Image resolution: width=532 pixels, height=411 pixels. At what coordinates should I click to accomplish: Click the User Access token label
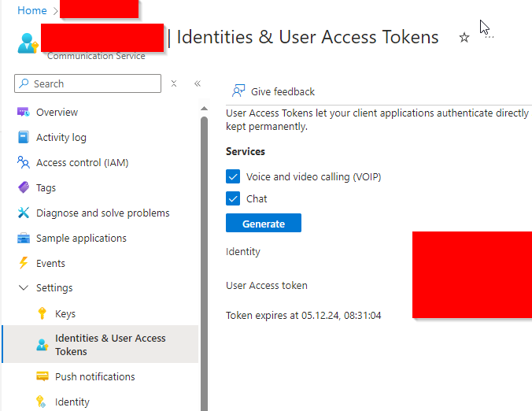(x=266, y=286)
